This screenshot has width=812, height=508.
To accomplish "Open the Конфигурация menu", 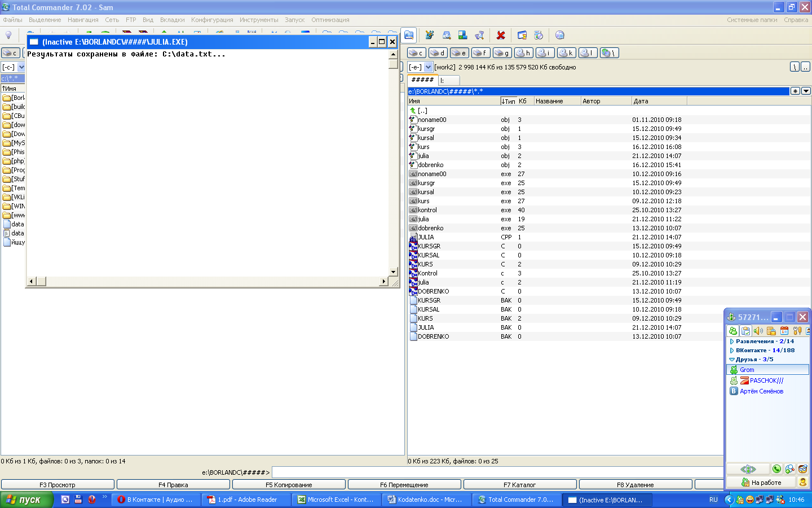I will (211, 20).
